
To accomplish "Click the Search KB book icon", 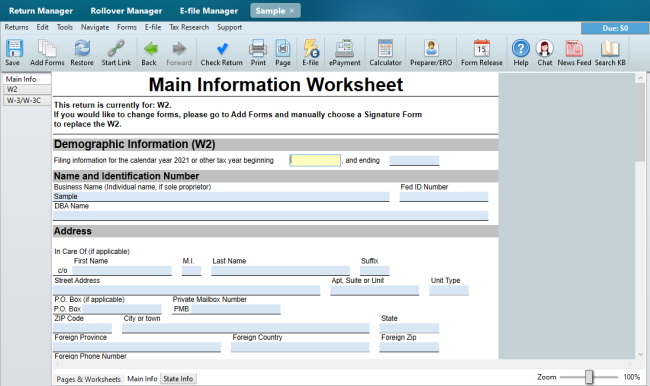I will click(x=610, y=49).
